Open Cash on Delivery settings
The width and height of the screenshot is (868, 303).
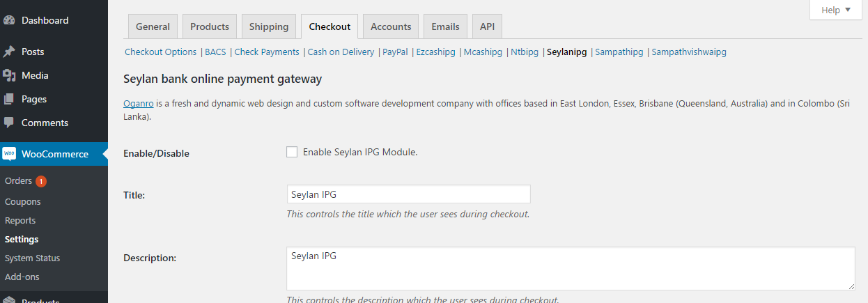pos(341,52)
